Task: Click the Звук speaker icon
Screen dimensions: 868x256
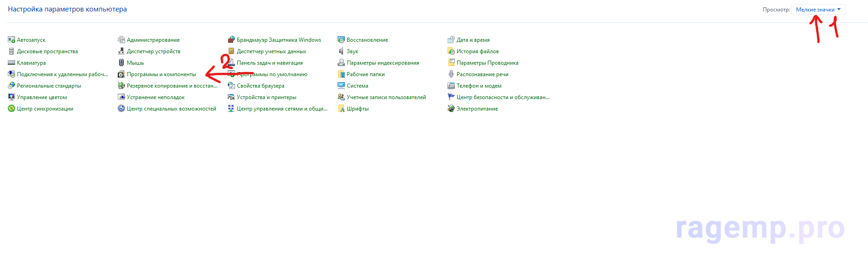Action: [341, 51]
